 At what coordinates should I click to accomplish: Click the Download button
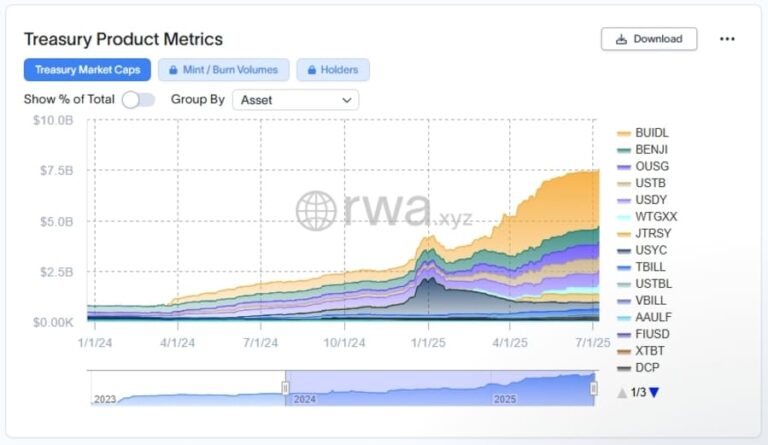coord(648,39)
